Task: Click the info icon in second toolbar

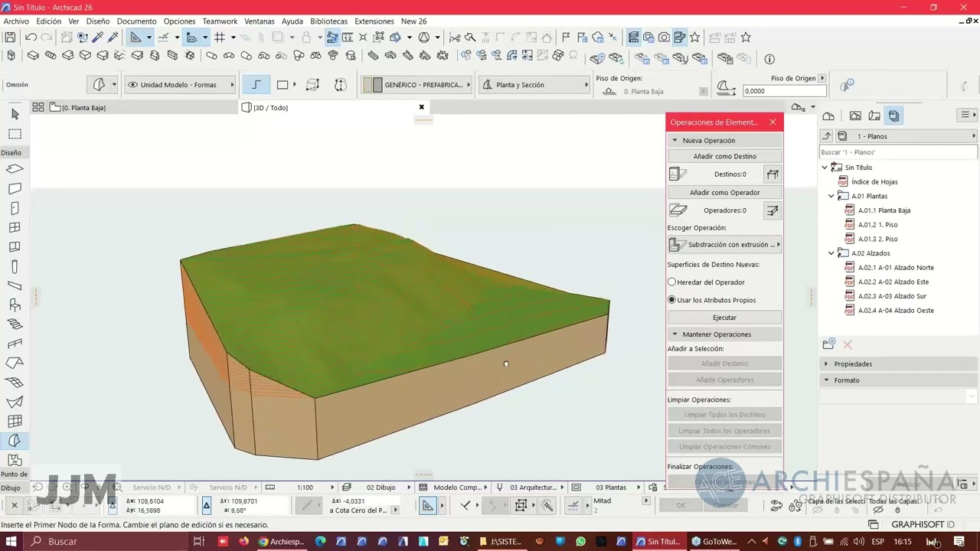Action: [769, 59]
